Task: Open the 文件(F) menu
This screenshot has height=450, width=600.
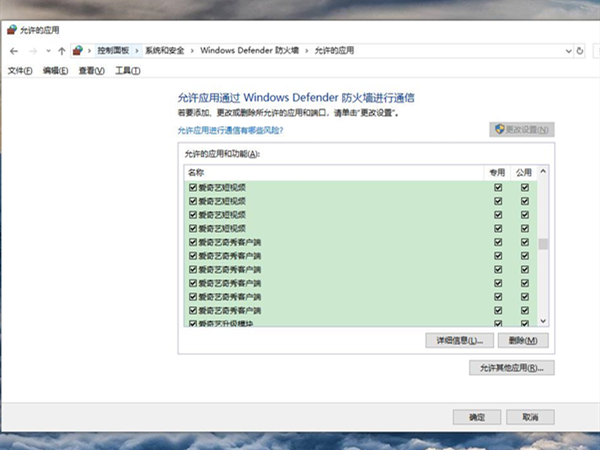Action: pyautogui.click(x=20, y=71)
